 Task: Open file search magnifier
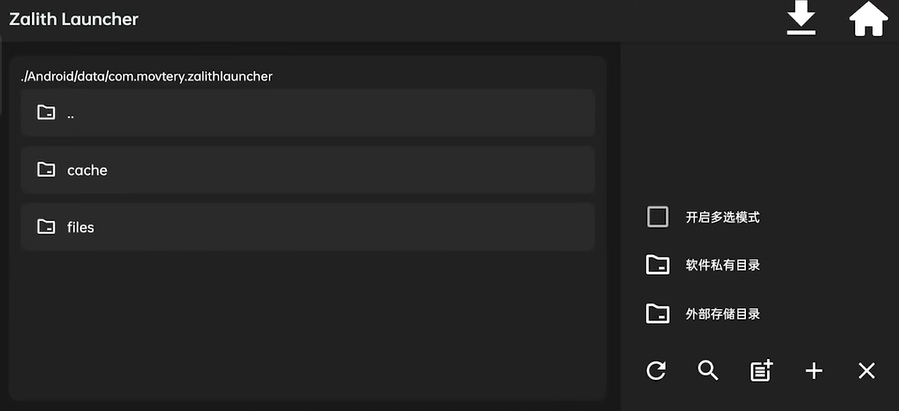coord(708,371)
